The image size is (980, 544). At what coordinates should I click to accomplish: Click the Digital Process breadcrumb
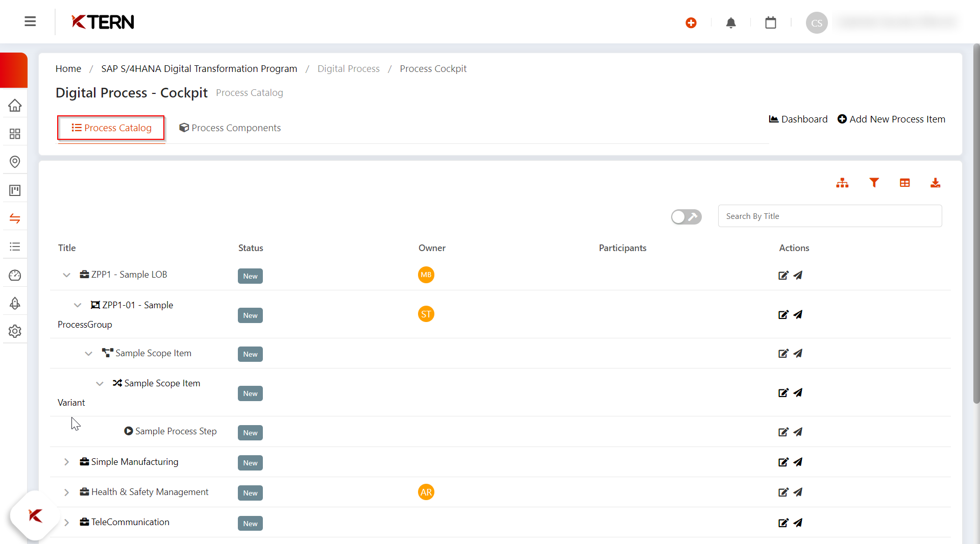(x=349, y=69)
